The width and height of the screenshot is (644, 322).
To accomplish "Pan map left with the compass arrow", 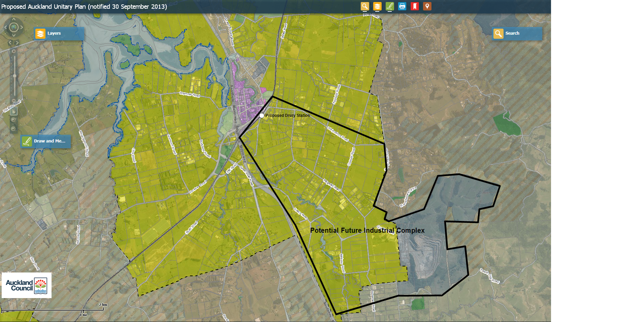I will [6, 27].
